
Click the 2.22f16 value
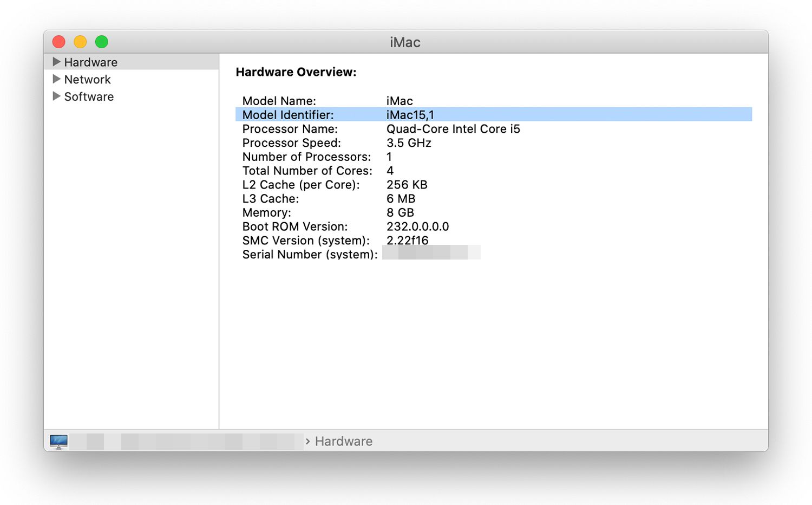pyautogui.click(x=407, y=241)
